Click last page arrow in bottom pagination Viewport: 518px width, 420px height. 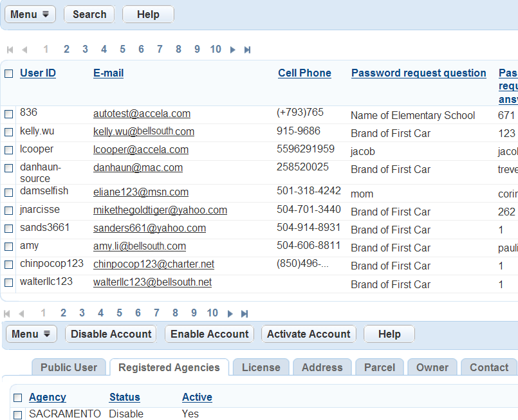pos(245,313)
